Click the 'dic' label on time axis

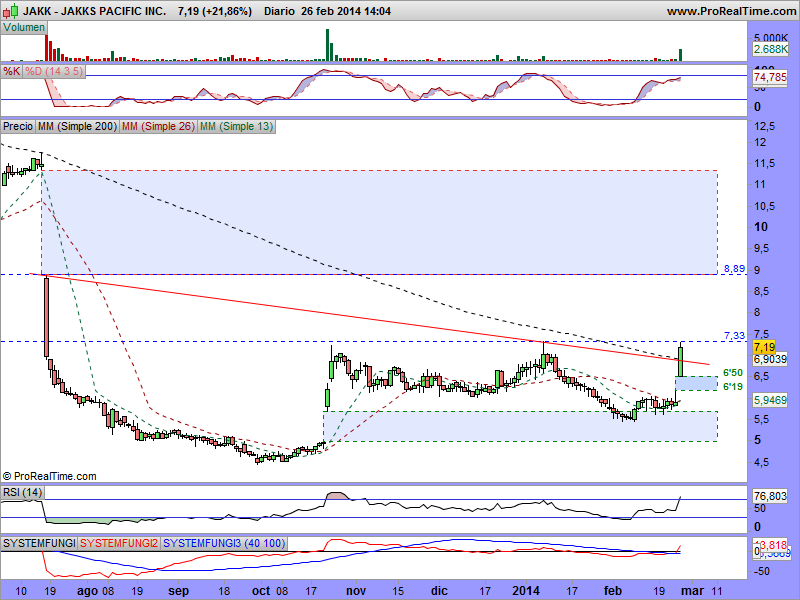point(439,591)
